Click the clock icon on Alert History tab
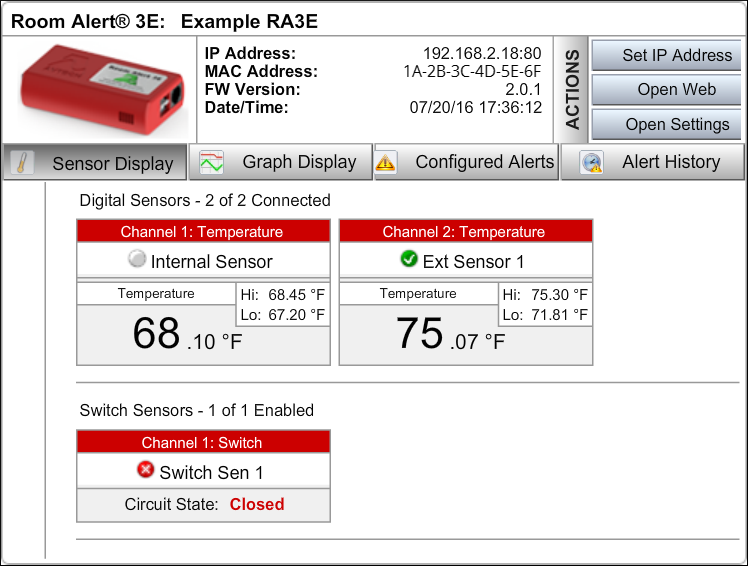748x566 pixels. click(x=590, y=162)
